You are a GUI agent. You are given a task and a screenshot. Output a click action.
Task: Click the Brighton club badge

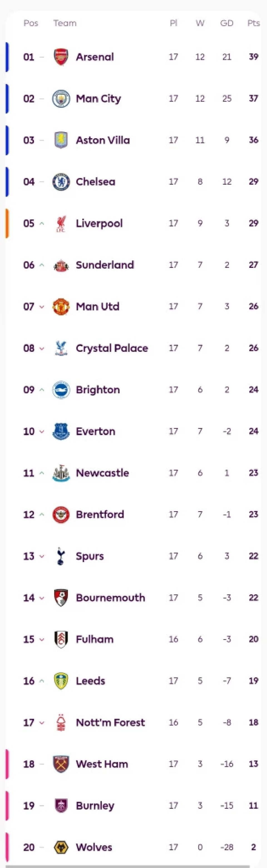(61, 390)
